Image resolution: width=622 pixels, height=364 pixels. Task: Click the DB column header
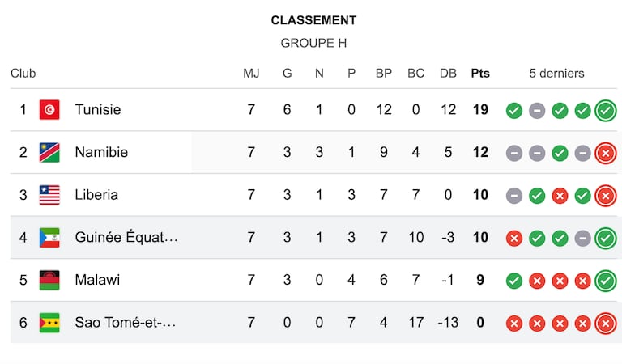tap(448, 74)
